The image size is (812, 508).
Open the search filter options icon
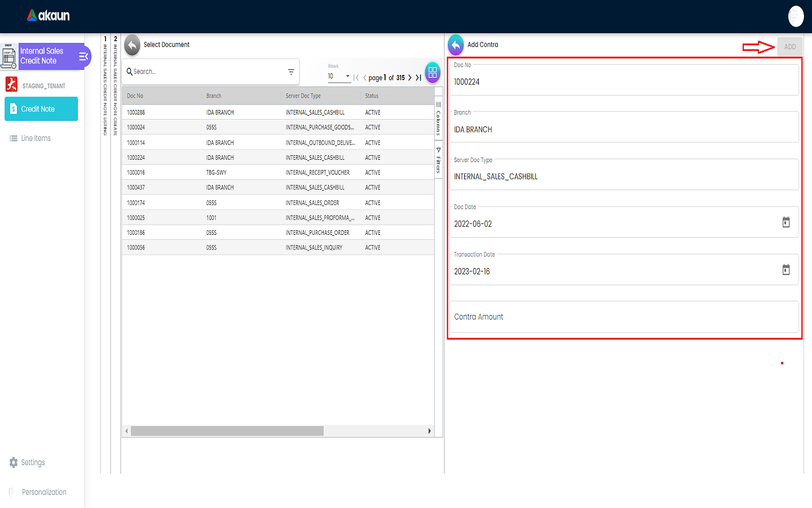(291, 72)
